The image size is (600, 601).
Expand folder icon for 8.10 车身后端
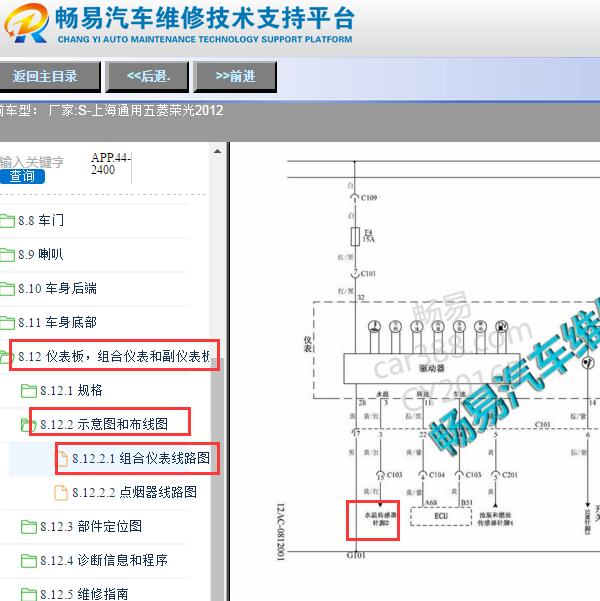point(7,289)
